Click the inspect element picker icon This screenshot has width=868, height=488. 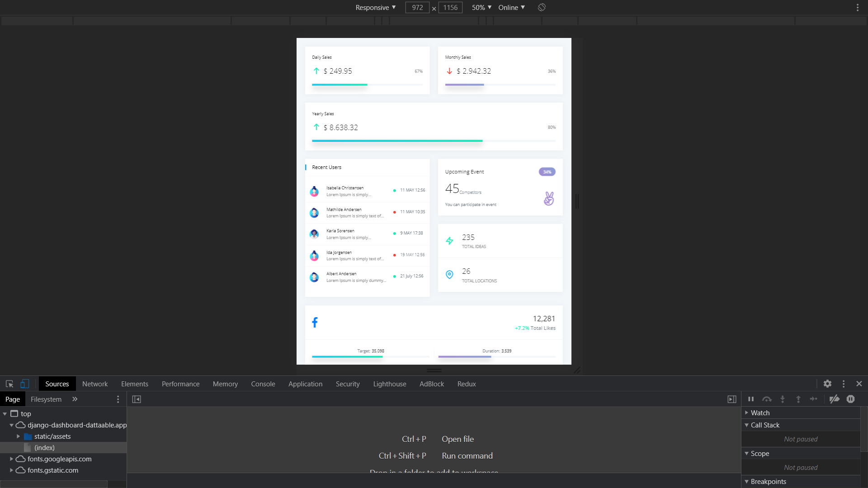coord(9,384)
